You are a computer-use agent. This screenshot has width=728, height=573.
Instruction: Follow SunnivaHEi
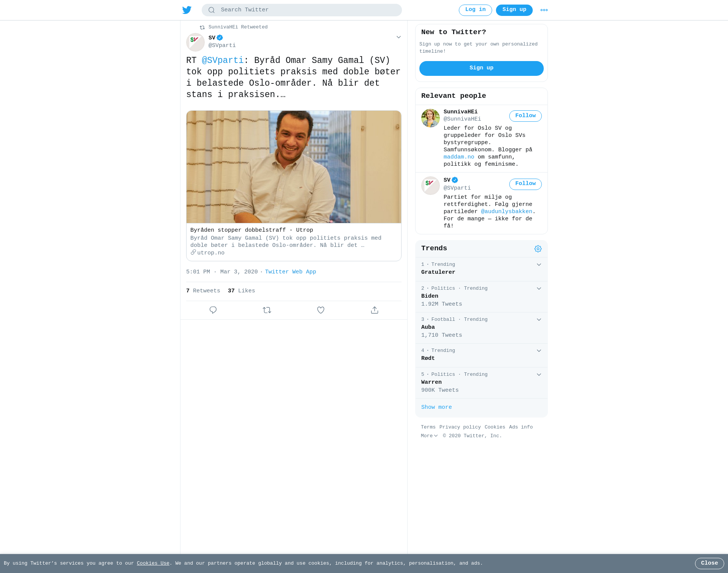coord(526,116)
